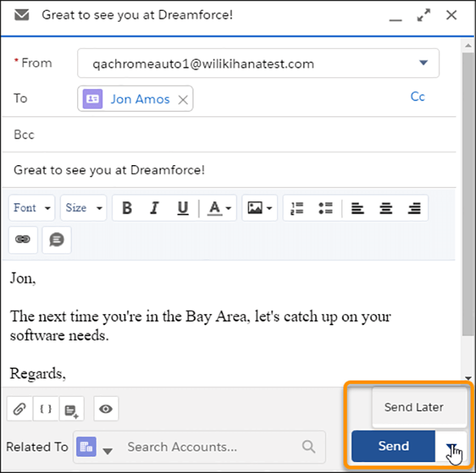Screen dimensions: 476x473
Task: Click the contact icon beside Jon Amos
Action: pyautogui.click(x=92, y=99)
